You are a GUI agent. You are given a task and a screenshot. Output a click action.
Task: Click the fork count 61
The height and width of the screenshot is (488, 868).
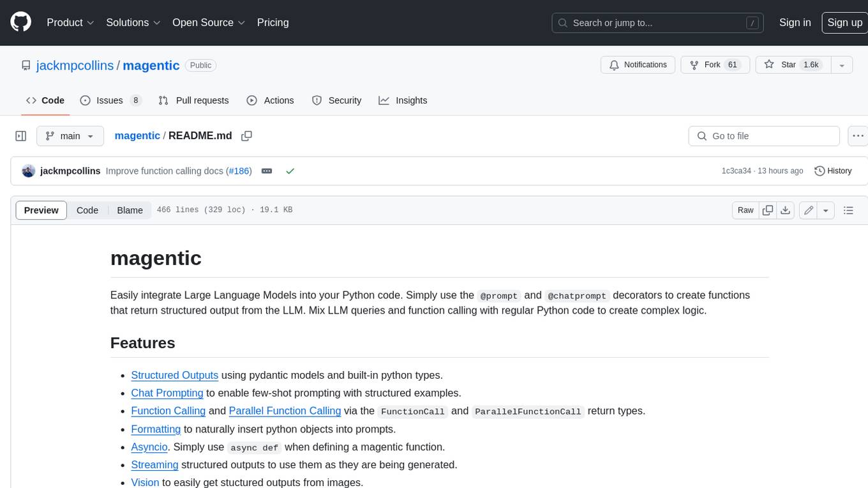(x=733, y=65)
